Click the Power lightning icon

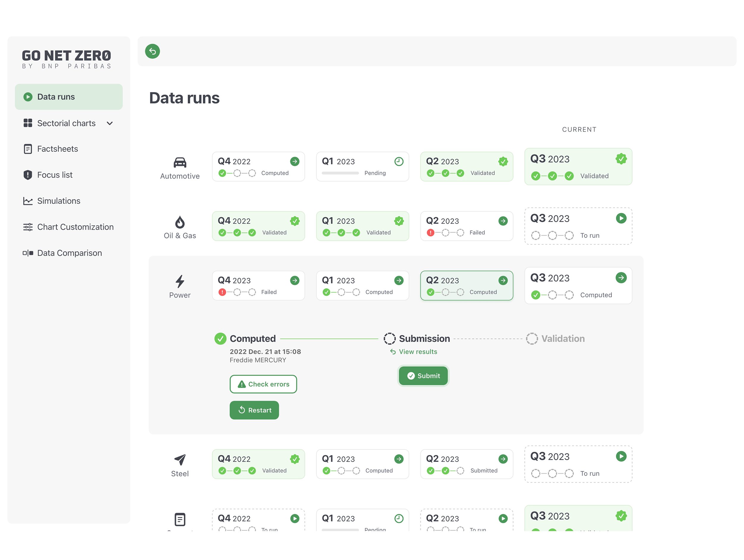[x=180, y=281]
